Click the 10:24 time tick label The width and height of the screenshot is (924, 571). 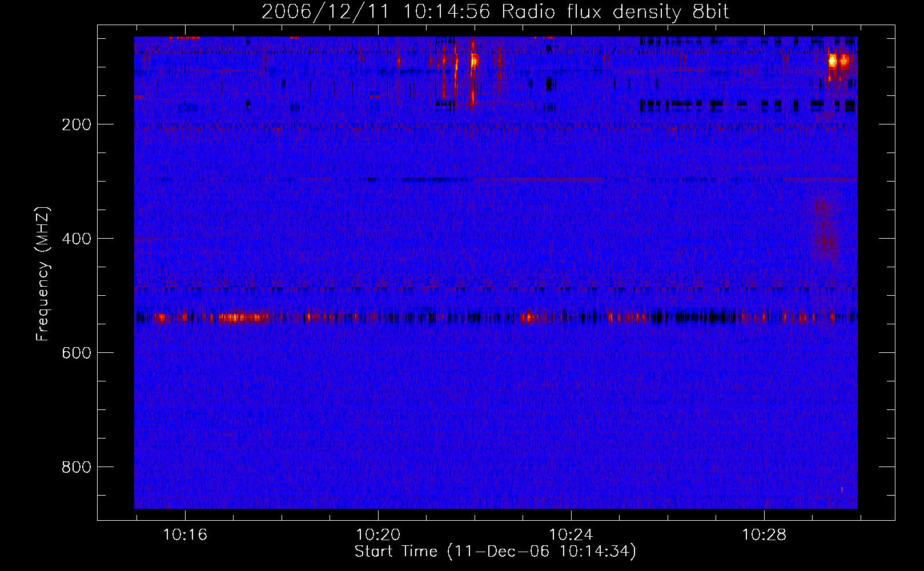tap(571, 535)
